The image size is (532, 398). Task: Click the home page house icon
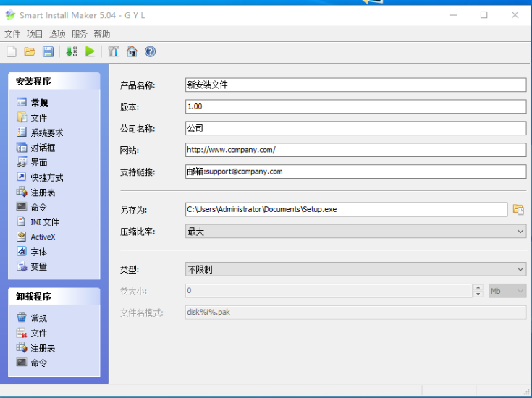(x=132, y=51)
